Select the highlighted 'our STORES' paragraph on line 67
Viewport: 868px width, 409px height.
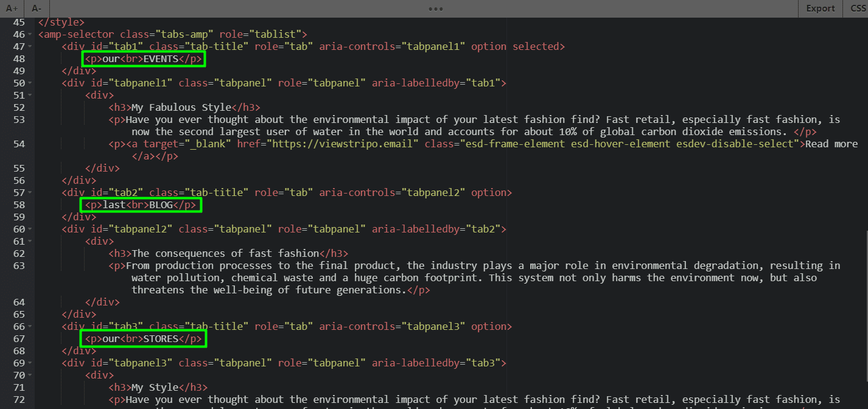coord(143,338)
